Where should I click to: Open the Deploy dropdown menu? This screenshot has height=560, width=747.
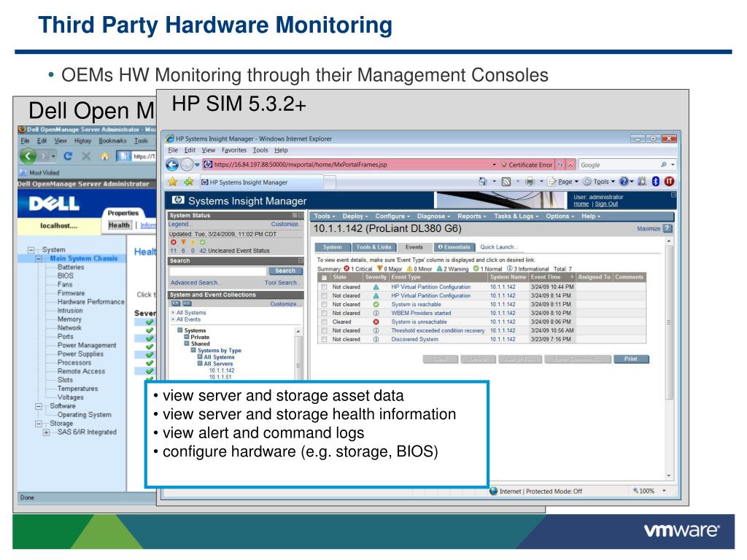click(x=355, y=216)
